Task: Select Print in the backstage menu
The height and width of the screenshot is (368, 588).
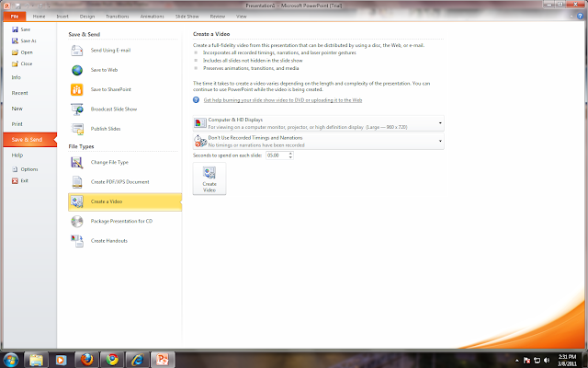Action: tap(17, 124)
